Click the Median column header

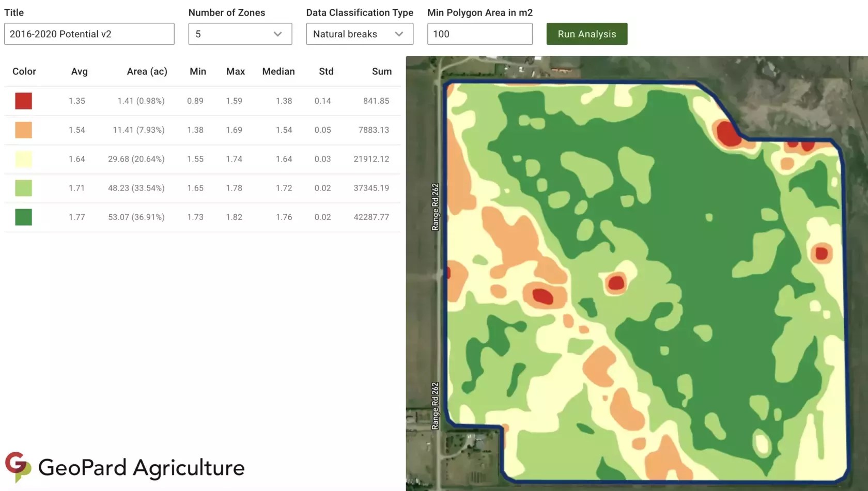tap(278, 71)
